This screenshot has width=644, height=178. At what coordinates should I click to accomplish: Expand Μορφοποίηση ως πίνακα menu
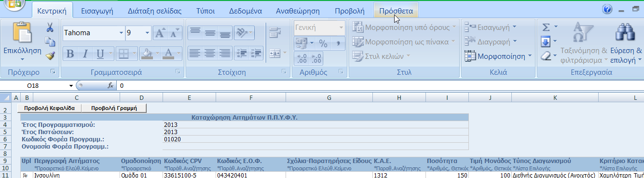[404, 41]
